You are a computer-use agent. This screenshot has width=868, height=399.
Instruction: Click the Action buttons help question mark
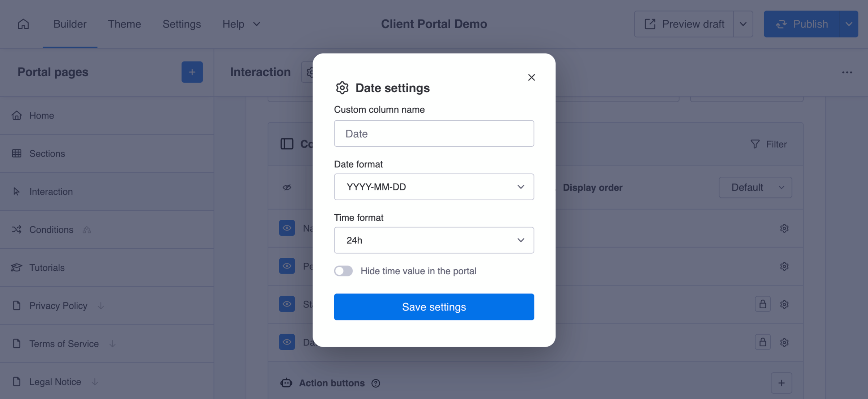(x=376, y=383)
